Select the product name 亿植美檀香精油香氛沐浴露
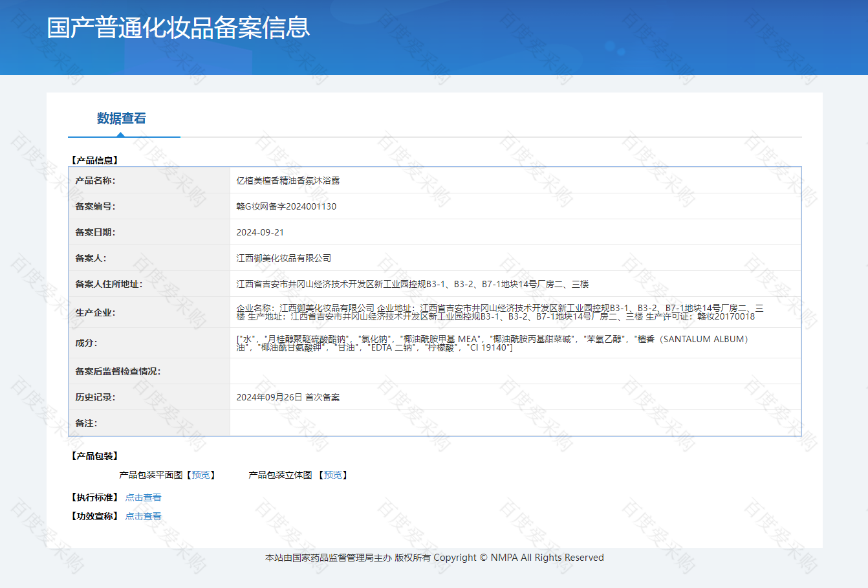868x588 pixels. click(x=288, y=180)
